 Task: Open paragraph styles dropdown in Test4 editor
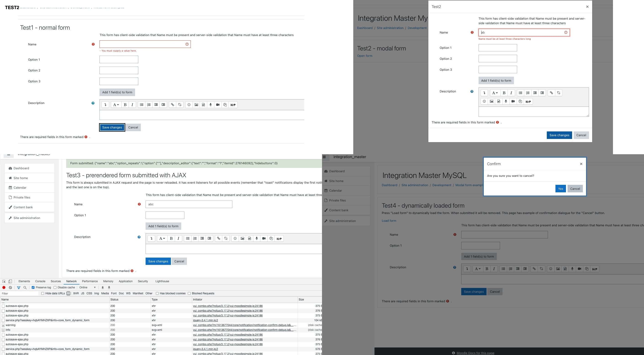tap(477, 269)
